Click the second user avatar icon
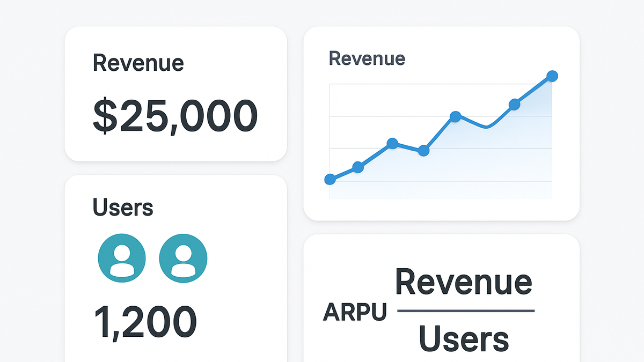The height and width of the screenshot is (362, 644). (184, 257)
